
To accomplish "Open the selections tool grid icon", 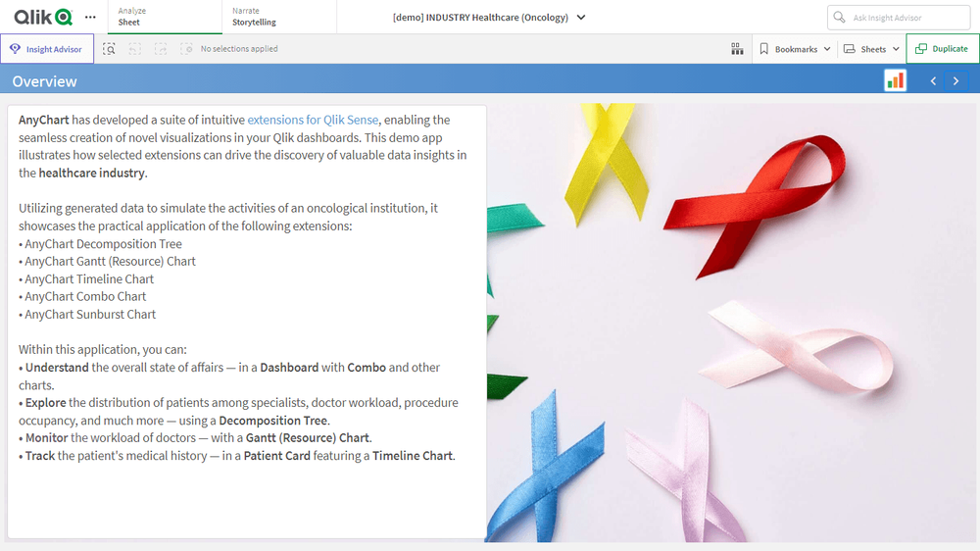I will click(737, 49).
